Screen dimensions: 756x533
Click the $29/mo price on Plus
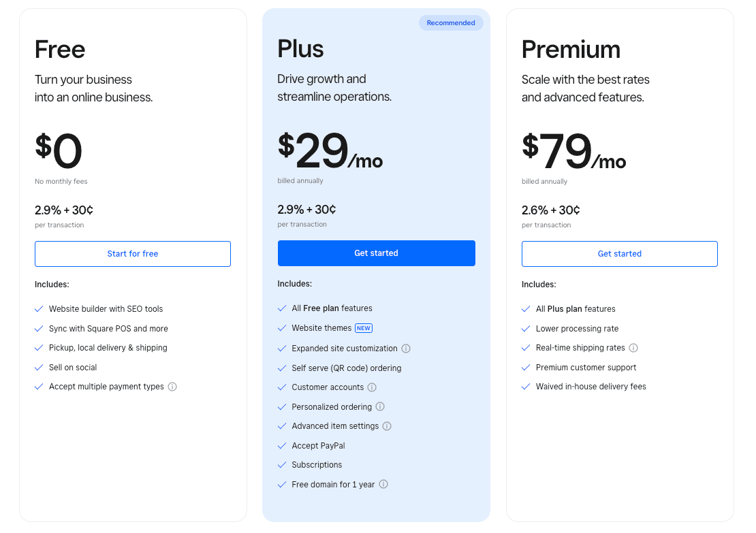pos(330,152)
